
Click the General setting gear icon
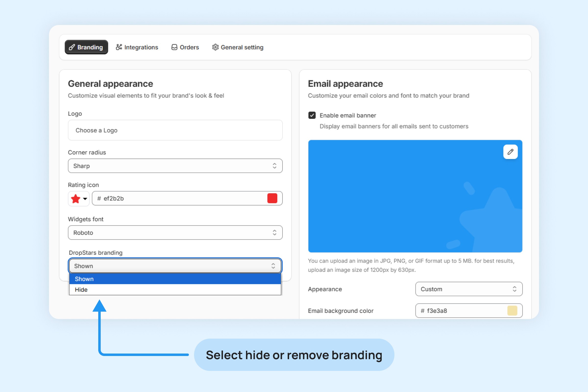click(x=215, y=47)
